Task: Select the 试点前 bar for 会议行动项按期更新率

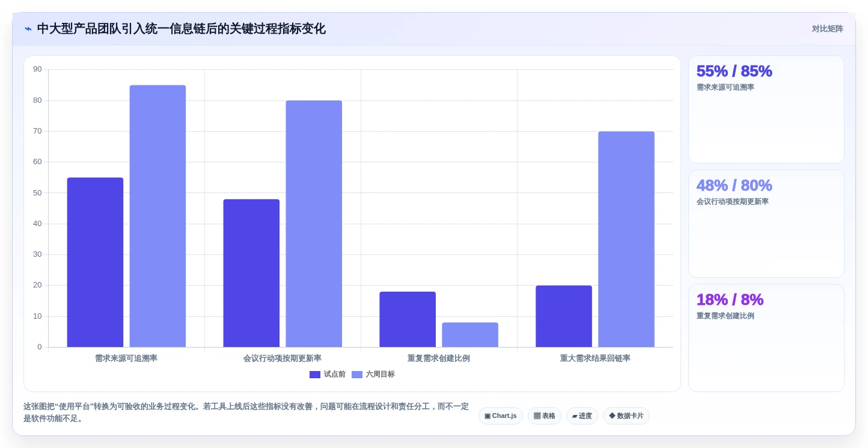Action: pyautogui.click(x=251, y=273)
